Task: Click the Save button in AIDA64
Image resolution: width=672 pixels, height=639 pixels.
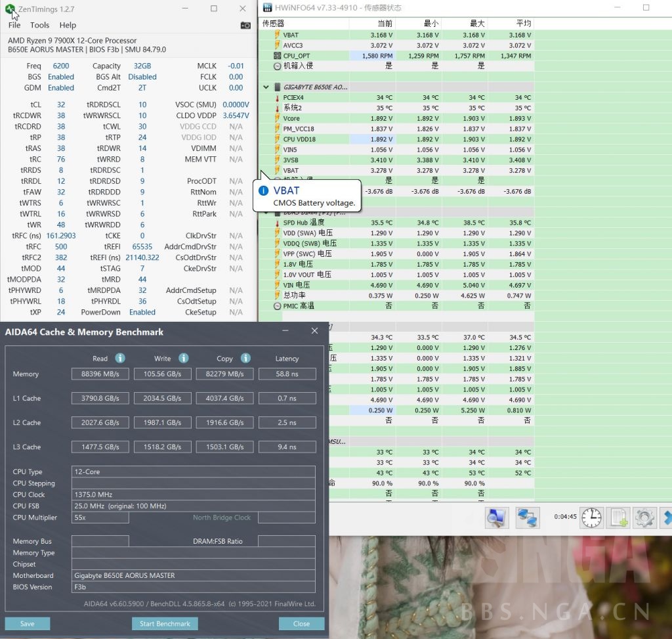Action: point(28,623)
